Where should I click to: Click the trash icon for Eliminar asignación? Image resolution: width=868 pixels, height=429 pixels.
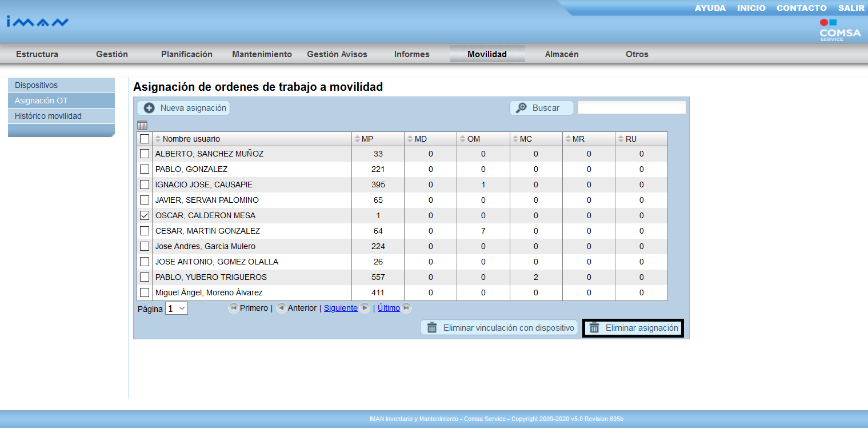pyautogui.click(x=595, y=328)
